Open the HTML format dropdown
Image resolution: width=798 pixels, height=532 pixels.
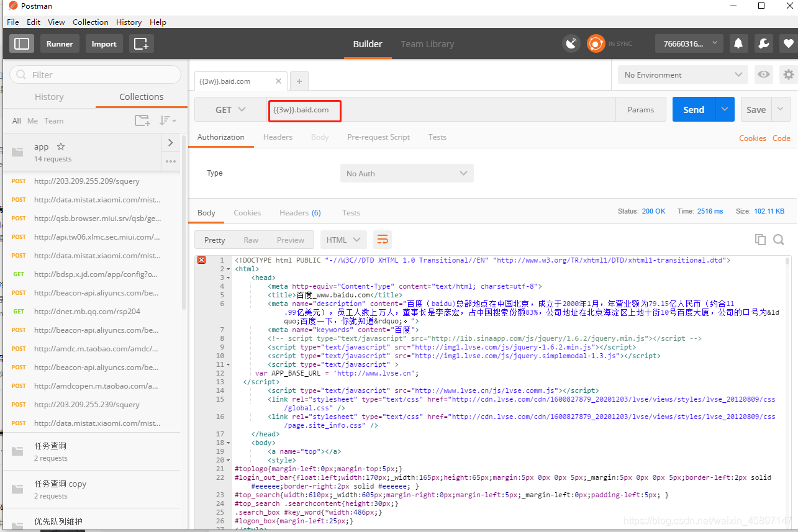tap(343, 240)
